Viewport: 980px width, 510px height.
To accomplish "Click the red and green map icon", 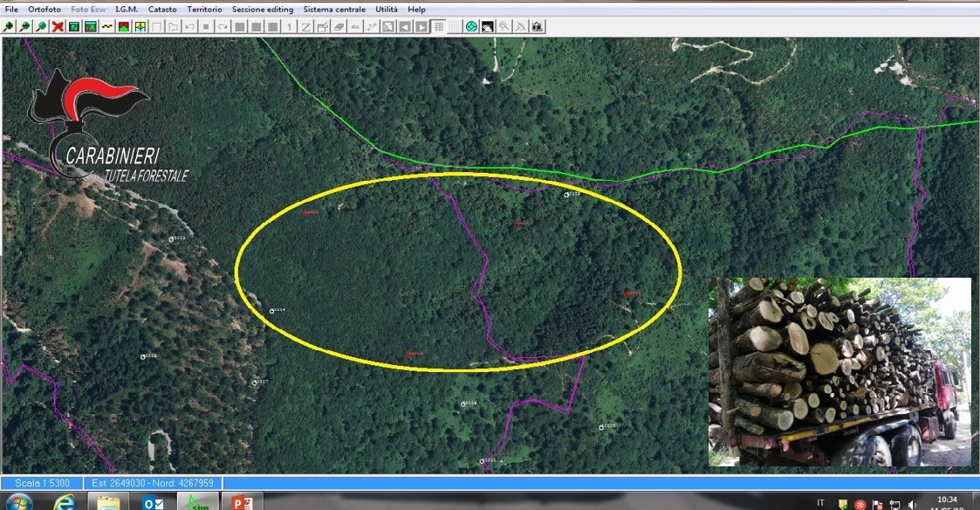I will pos(124,26).
